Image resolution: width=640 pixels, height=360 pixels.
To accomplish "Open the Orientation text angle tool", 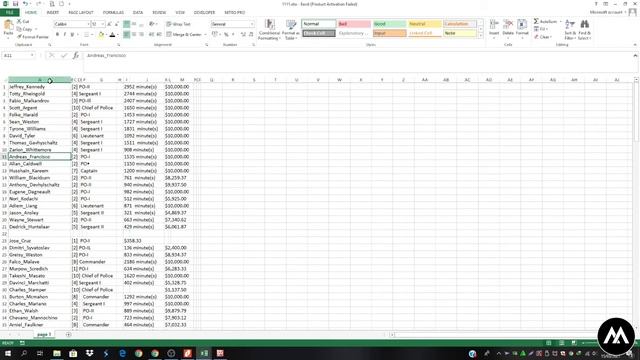I will [152, 24].
